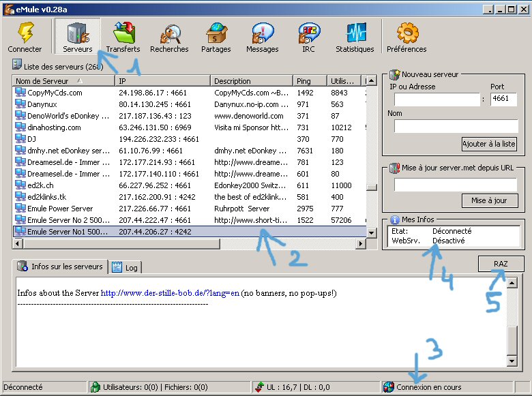Click server list scroll up arrow
The width and height of the screenshot is (532, 396).
372,80
